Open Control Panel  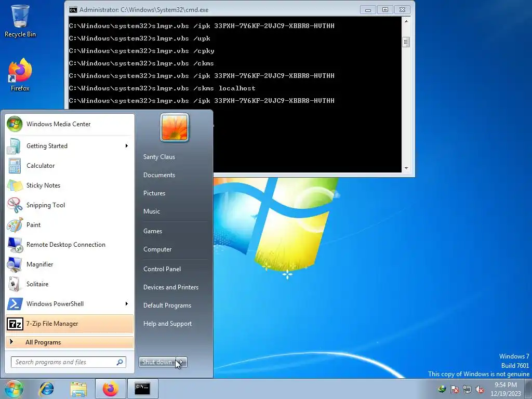point(162,269)
